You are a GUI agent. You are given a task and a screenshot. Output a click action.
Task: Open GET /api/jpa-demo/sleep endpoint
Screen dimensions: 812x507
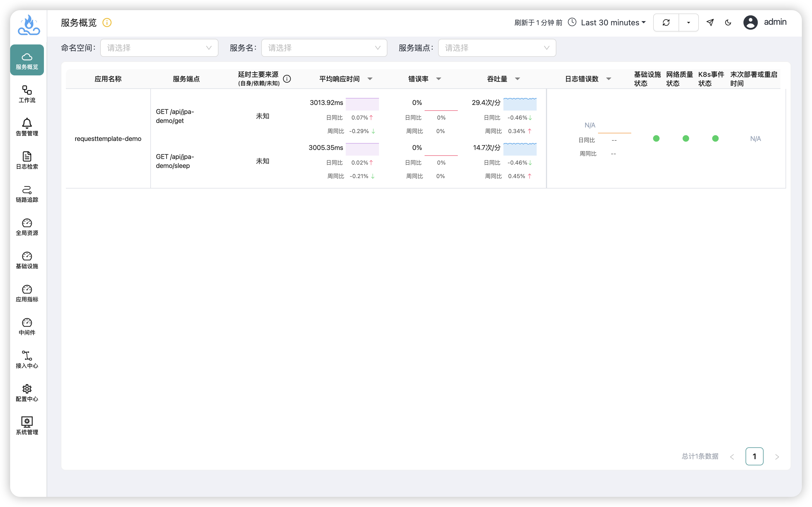pyautogui.click(x=175, y=161)
